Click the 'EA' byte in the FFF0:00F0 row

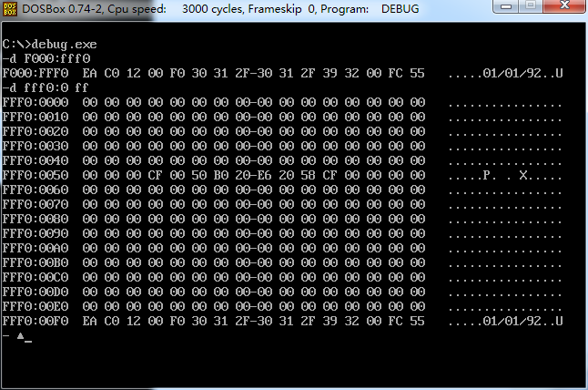click(x=90, y=322)
